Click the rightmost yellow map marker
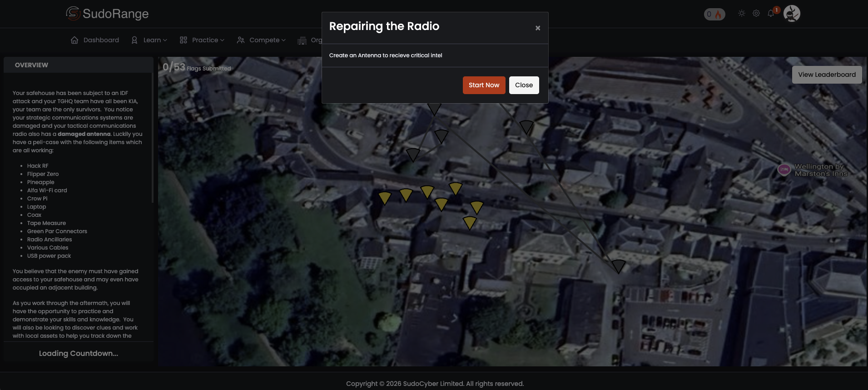The width and height of the screenshot is (868, 390). [476, 207]
